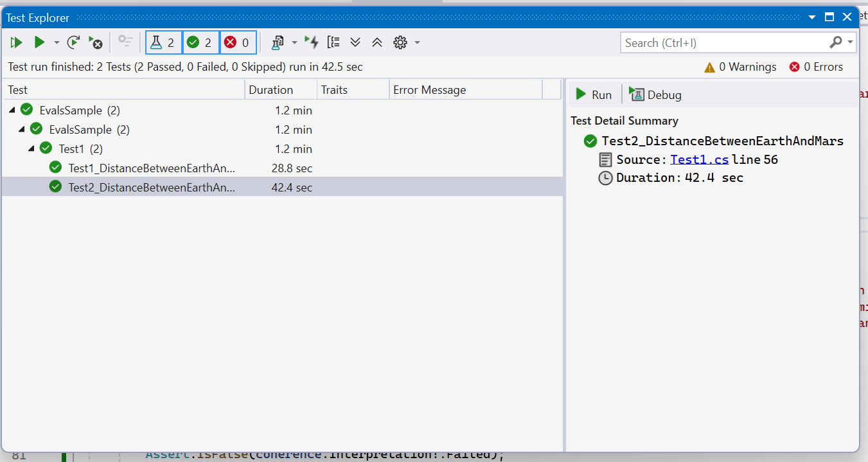This screenshot has height=462, width=868.
Task: Collapse the Test1 (2) tree node
Action: tap(31, 149)
